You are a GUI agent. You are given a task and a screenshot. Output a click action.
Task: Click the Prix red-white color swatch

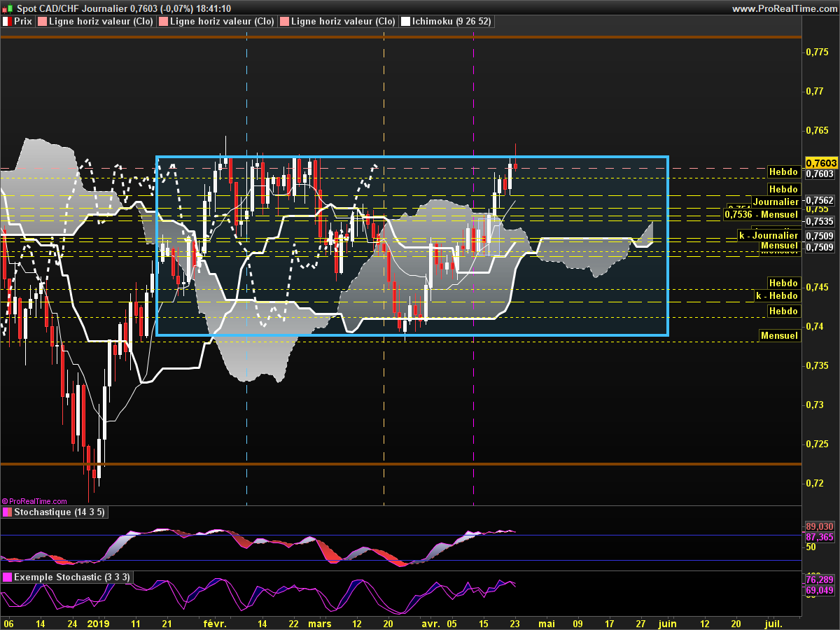coord(7,22)
